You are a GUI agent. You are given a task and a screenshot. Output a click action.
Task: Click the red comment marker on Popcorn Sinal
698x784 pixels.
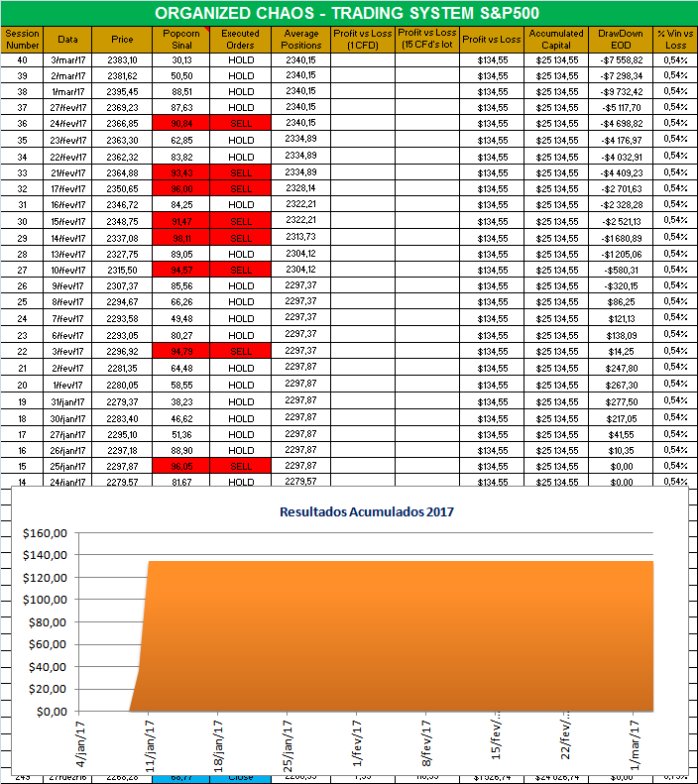coord(206,29)
